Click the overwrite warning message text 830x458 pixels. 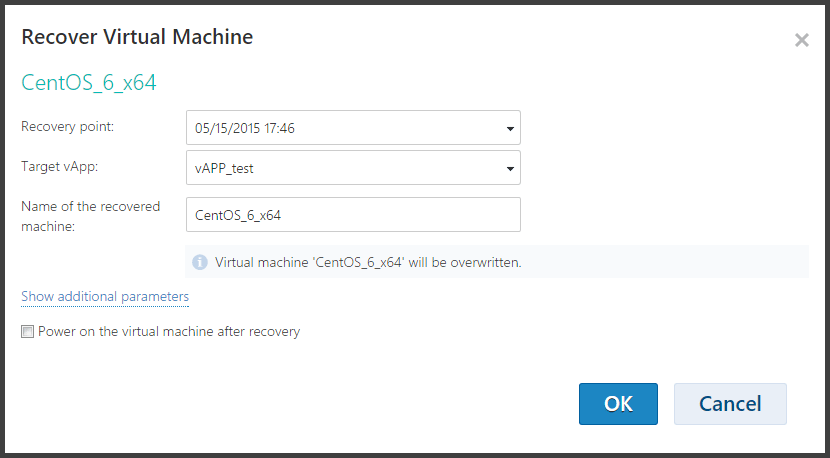(x=368, y=262)
